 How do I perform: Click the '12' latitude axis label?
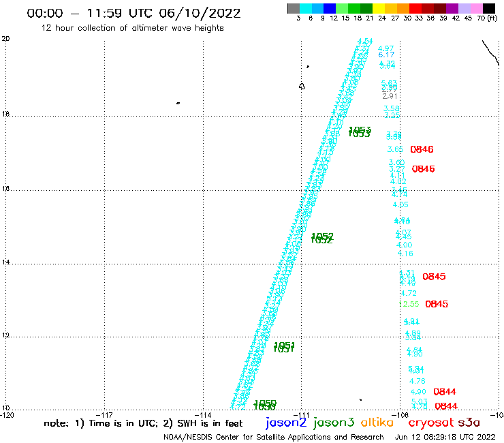5,335
